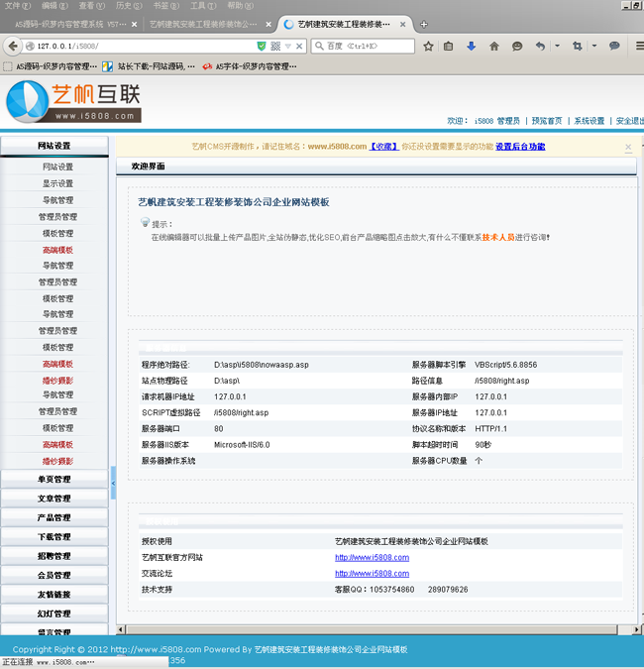The image size is (644, 669).
Task: Expand the 友情链接 sidebar section
Action: point(54,595)
